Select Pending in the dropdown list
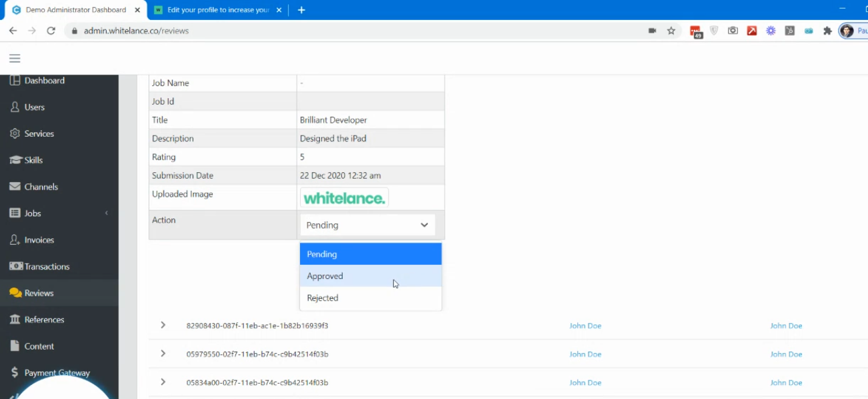This screenshot has width=868, height=399. tap(371, 254)
